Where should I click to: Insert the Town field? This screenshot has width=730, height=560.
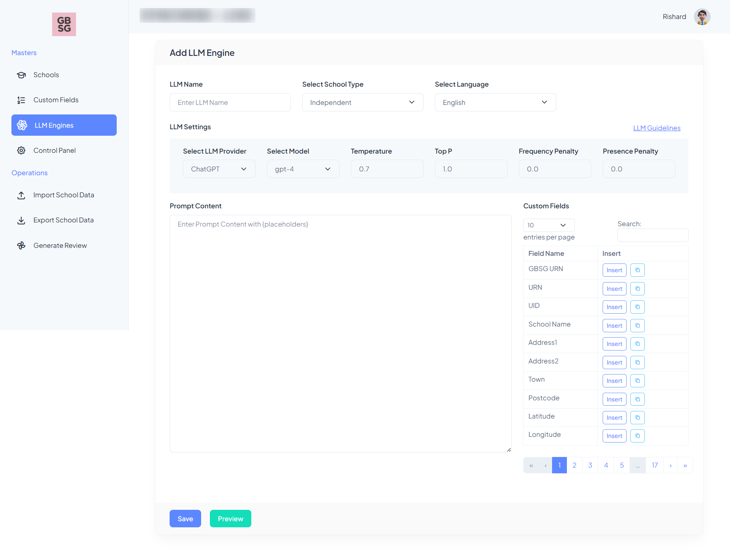(614, 381)
